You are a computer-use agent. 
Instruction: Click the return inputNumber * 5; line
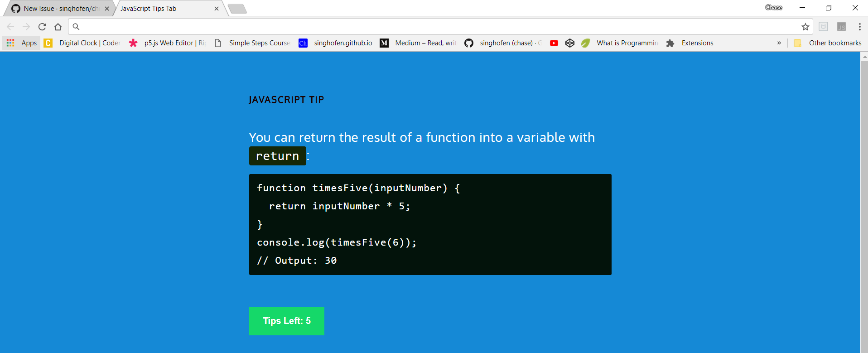[x=339, y=206]
